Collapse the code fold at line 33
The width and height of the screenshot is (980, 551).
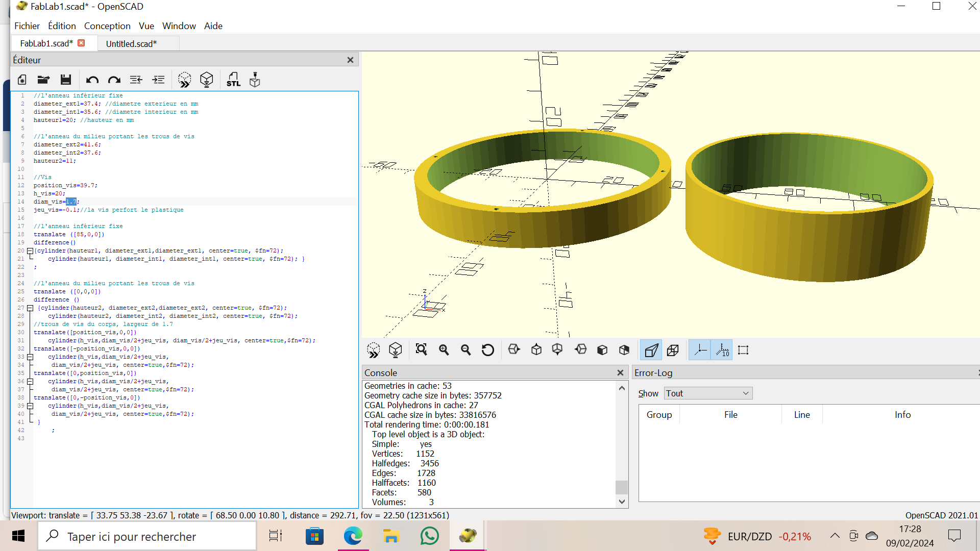(x=30, y=357)
